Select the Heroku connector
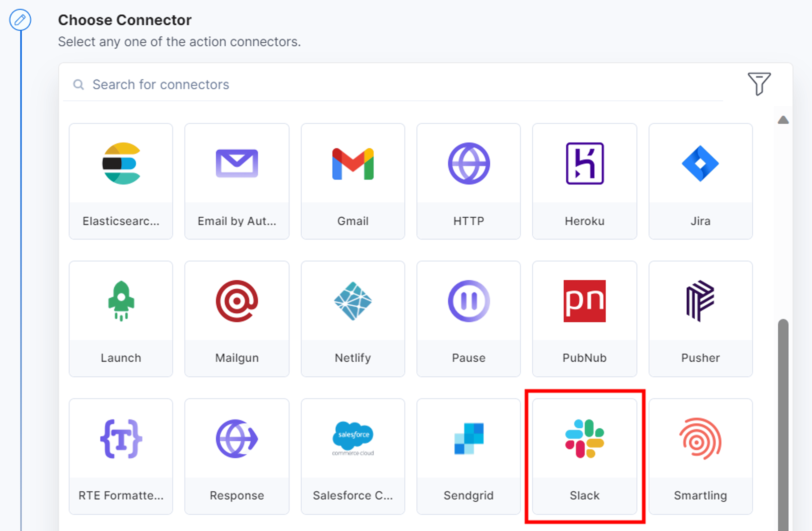 click(x=584, y=181)
